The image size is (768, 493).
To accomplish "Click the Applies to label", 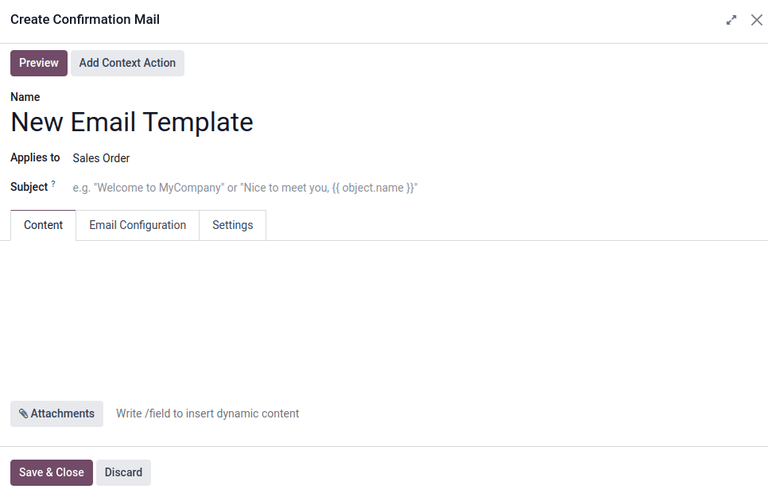I will (x=35, y=158).
